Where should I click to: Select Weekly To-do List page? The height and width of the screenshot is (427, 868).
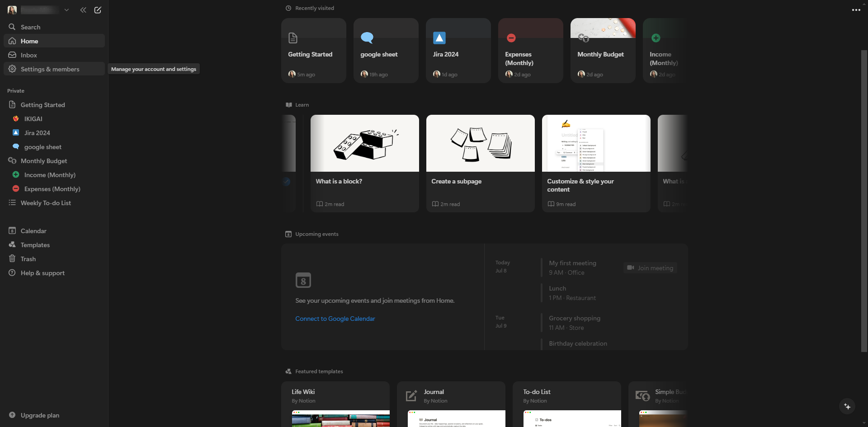(x=46, y=203)
